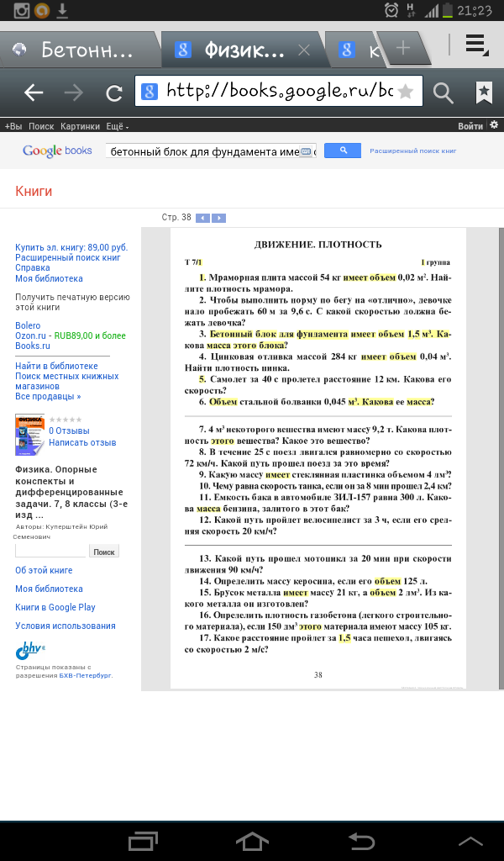Tap the download notification icon
The width and height of the screenshot is (504, 861).
tap(62, 10)
